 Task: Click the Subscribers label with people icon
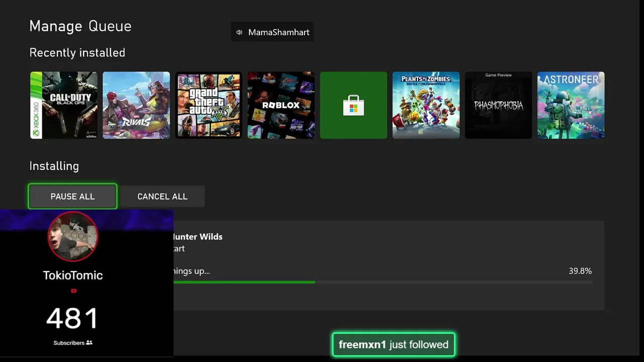coord(73,342)
